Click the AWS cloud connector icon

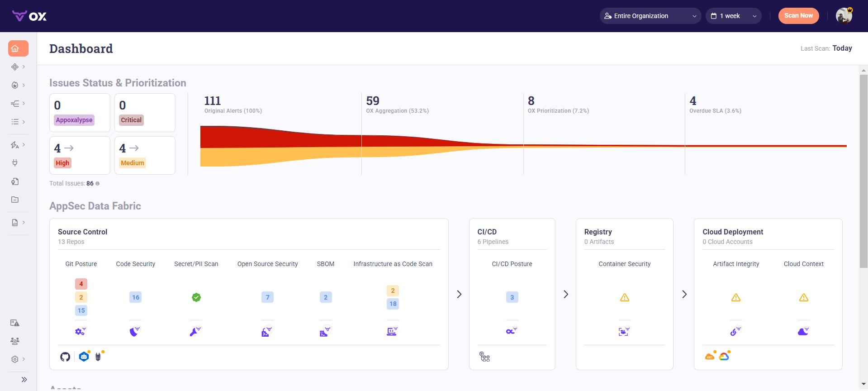710,357
